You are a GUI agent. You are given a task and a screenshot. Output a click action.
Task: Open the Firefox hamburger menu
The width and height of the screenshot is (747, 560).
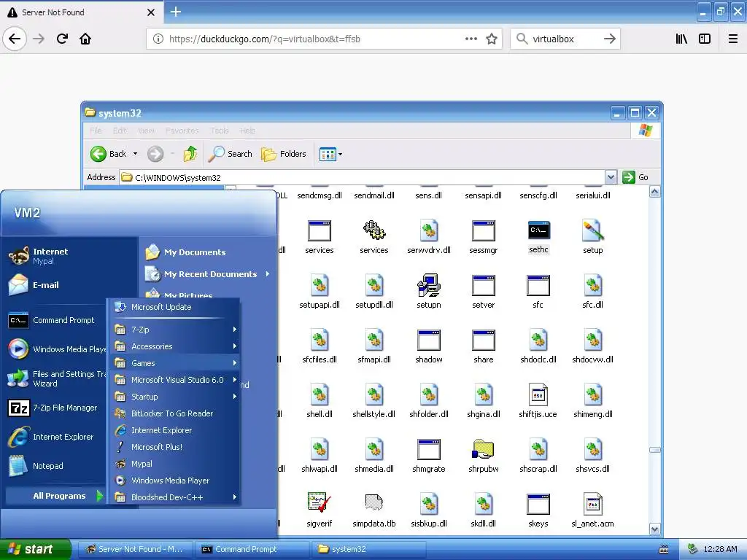click(732, 39)
